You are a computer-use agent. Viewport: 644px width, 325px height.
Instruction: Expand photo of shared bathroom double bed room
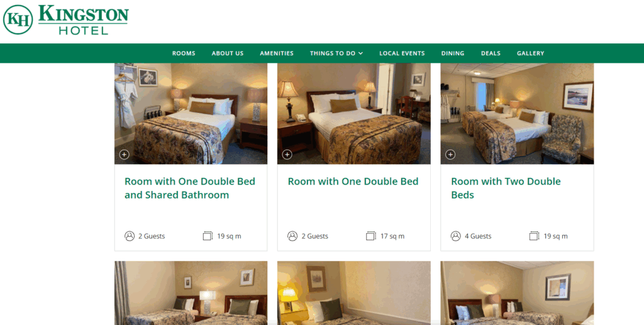[x=124, y=155]
